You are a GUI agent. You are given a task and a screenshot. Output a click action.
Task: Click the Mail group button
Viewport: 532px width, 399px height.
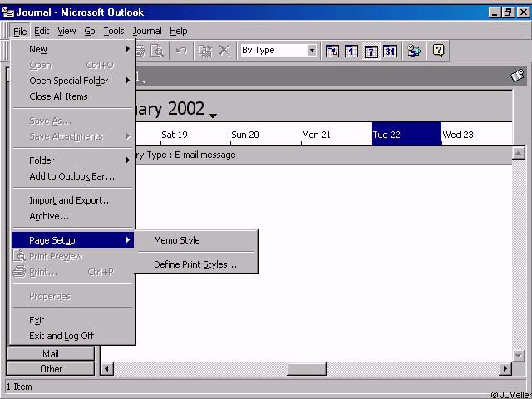[50, 354]
